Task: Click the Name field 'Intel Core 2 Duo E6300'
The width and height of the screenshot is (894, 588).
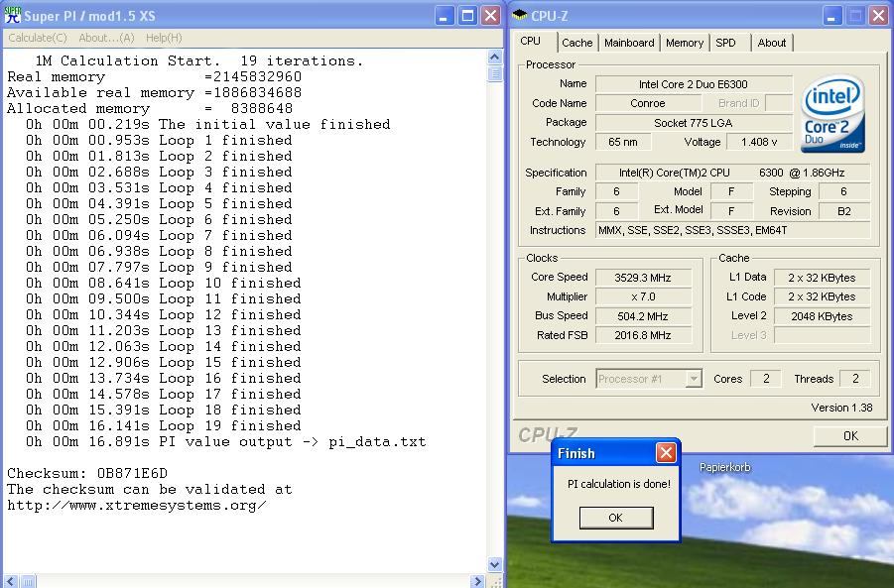Action: coord(694,84)
